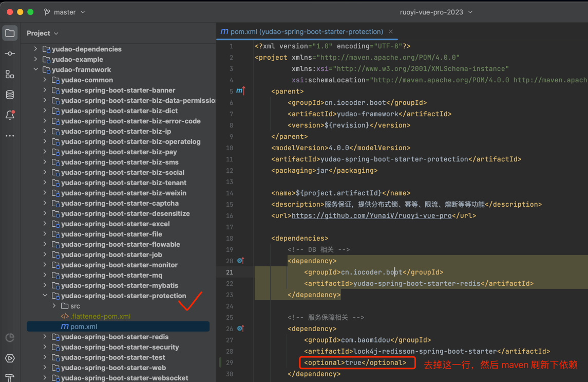The image size is (588, 382).
Task: Expand the yudao-dependencies folder
Action: tap(35, 49)
